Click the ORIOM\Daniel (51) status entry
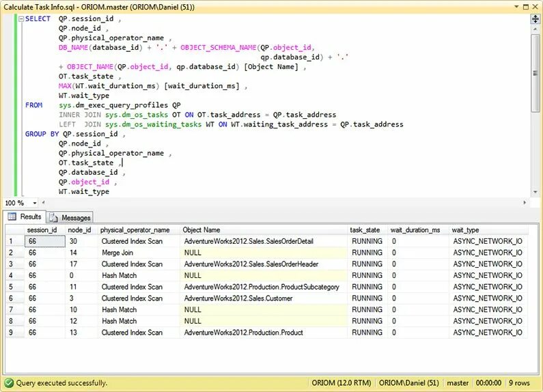The width and height of the screenshot is (543, 392). click(408, 383)
